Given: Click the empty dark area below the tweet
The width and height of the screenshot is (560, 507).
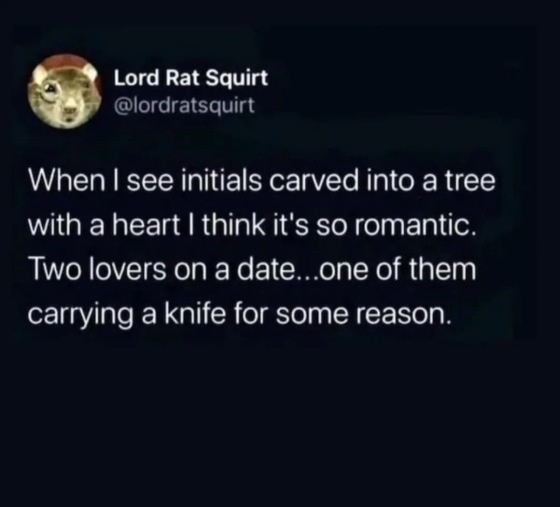Looking at the screenshot, I should point(280,421).
